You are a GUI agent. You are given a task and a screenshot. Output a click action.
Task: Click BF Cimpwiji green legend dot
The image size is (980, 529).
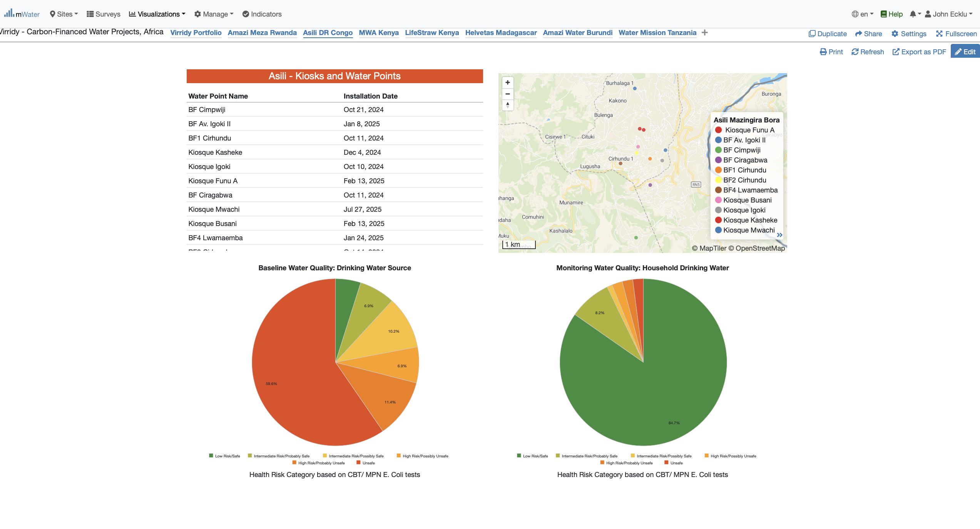pyautogui.click(x=718, y=150)
